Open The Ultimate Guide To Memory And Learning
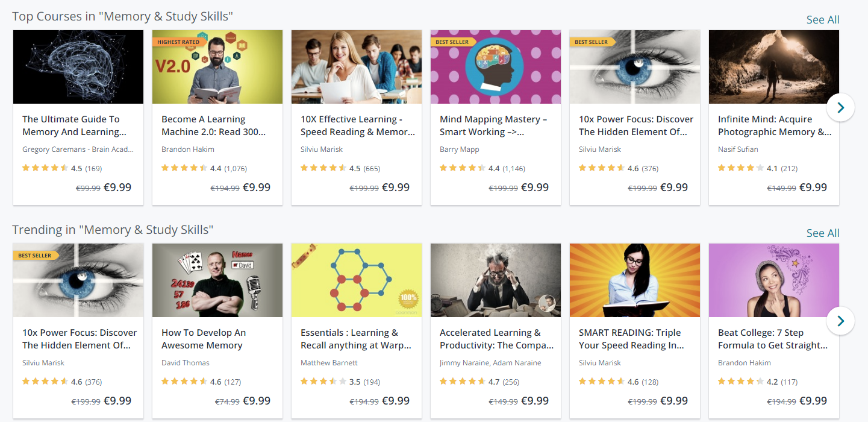 (x=75, y=125)
